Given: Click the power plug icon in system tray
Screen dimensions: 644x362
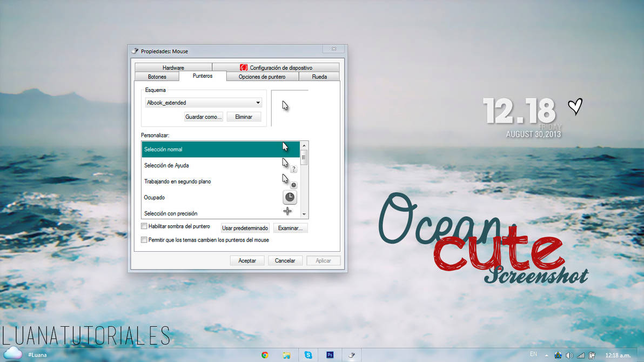Looking at the screenshot, I should pyautogui.click(x=591, y=356).
